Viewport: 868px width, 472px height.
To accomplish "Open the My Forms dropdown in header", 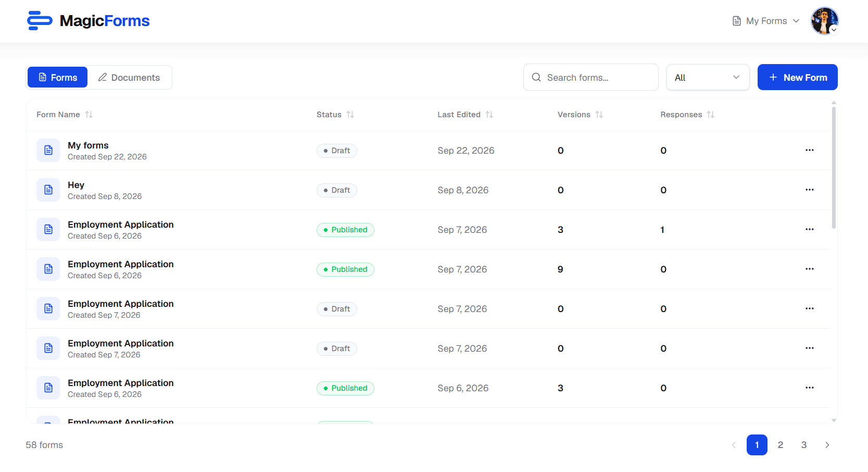I will 765,21.
